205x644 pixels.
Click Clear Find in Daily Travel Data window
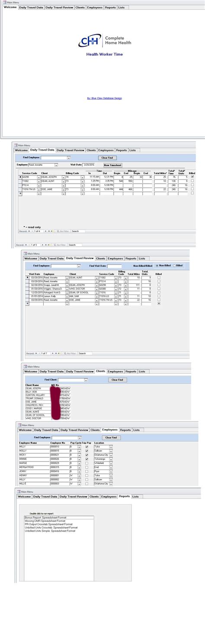click(x=107, y=158)
